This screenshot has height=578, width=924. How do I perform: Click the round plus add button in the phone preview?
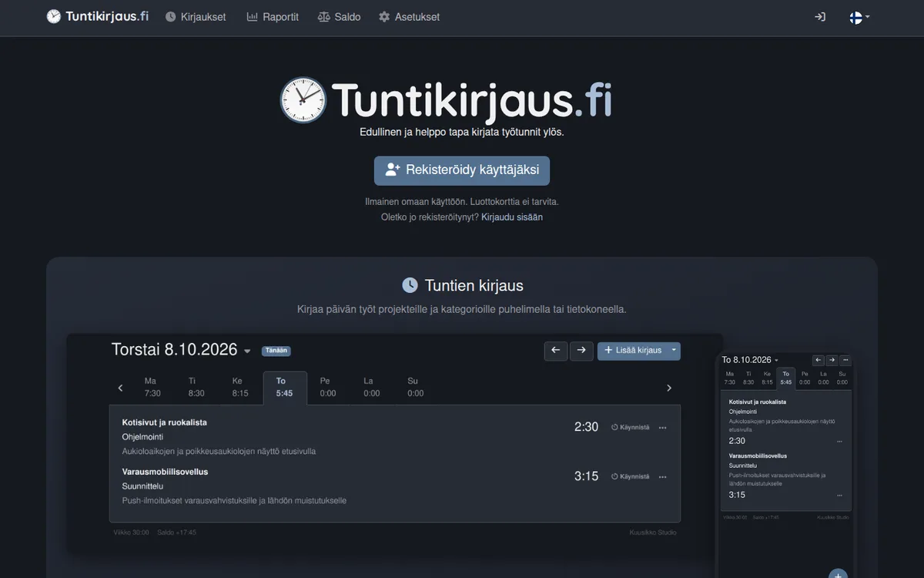(838, 573)
